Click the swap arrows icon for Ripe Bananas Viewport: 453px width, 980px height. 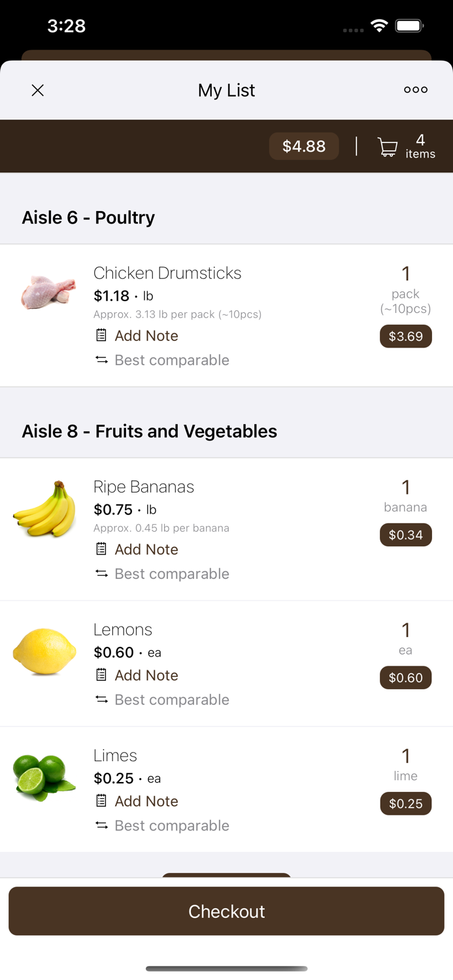click(101, 574)
